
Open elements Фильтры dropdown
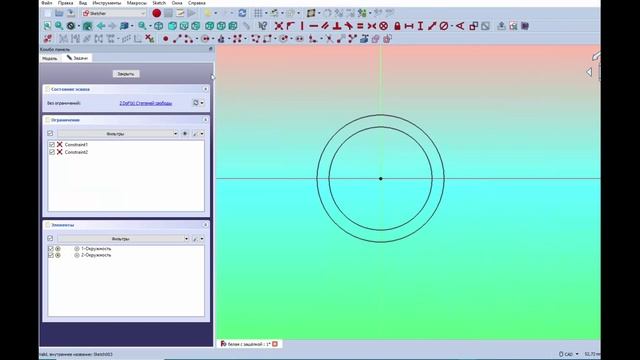pyautogui.click(x=123, y=238)
